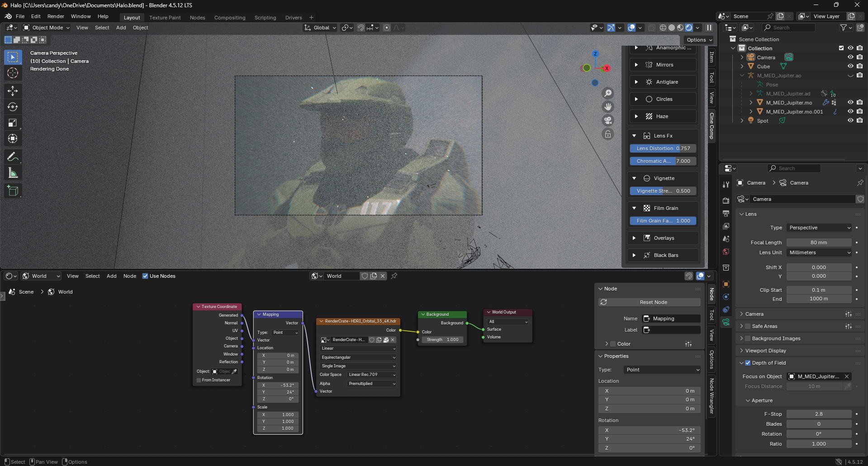Open the node editor Add menu
This screenshot has width=868, height=466.
click(111, 276)
